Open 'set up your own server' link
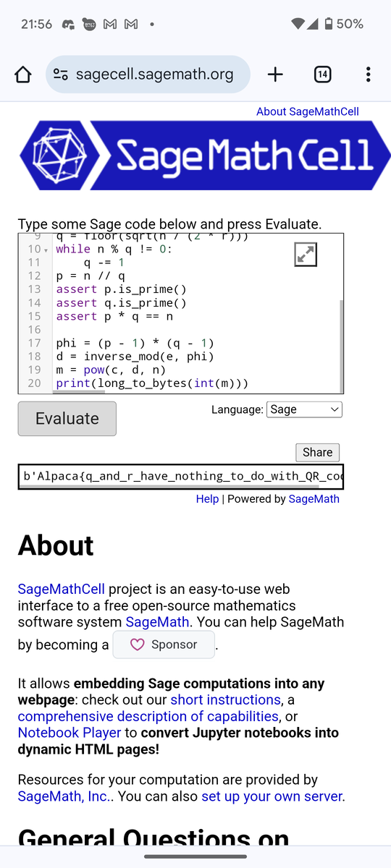 (272, 796)
